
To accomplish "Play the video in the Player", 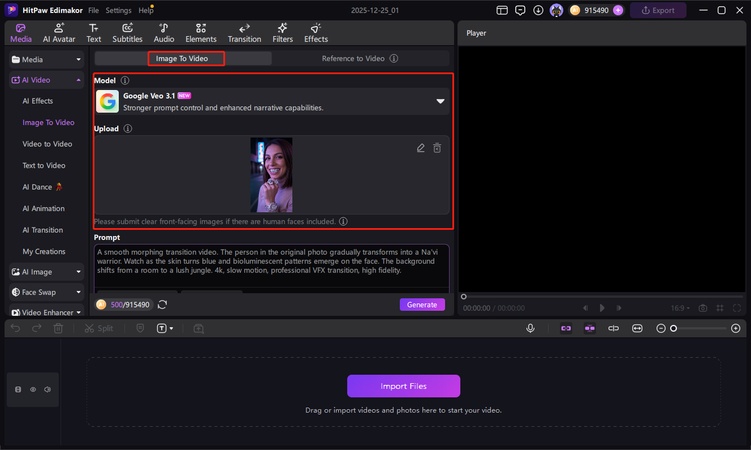I will (602, 308).
